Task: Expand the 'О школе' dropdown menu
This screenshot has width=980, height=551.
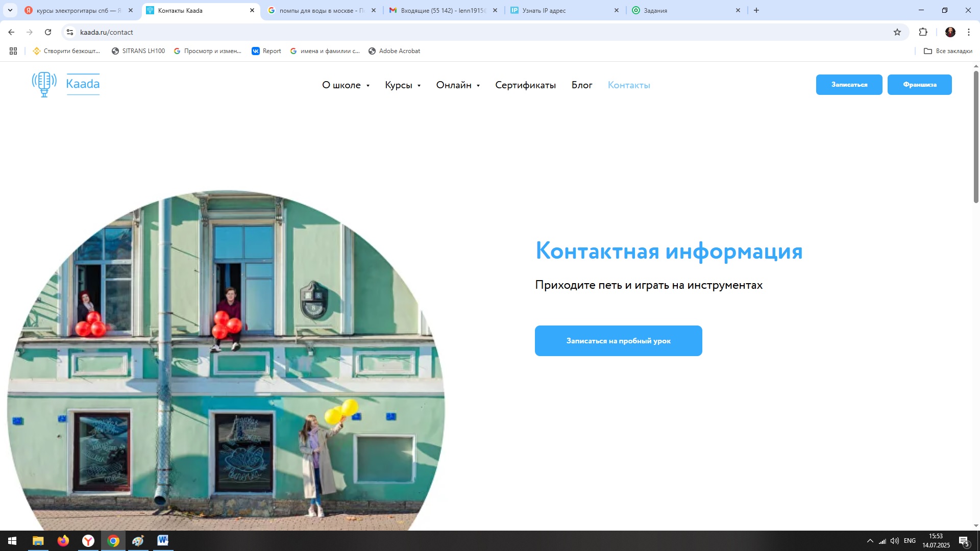Action: tap(346, 85)
